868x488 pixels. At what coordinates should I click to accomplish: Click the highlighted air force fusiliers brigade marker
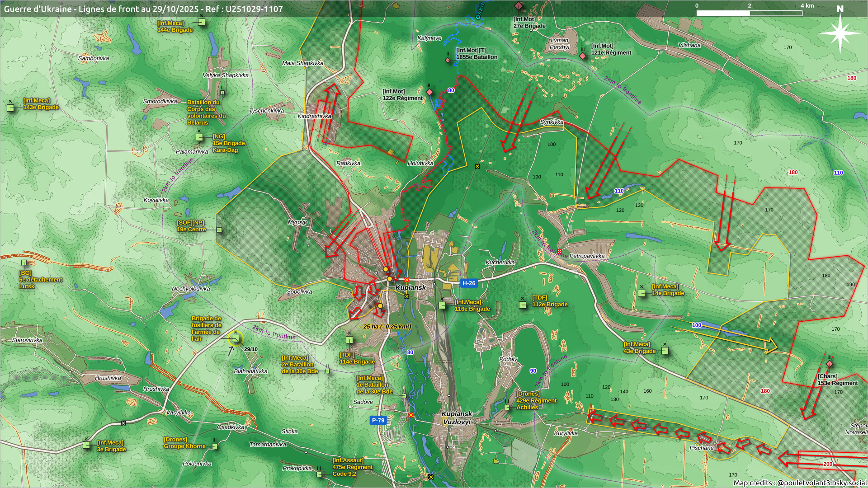tap(236, 338)
